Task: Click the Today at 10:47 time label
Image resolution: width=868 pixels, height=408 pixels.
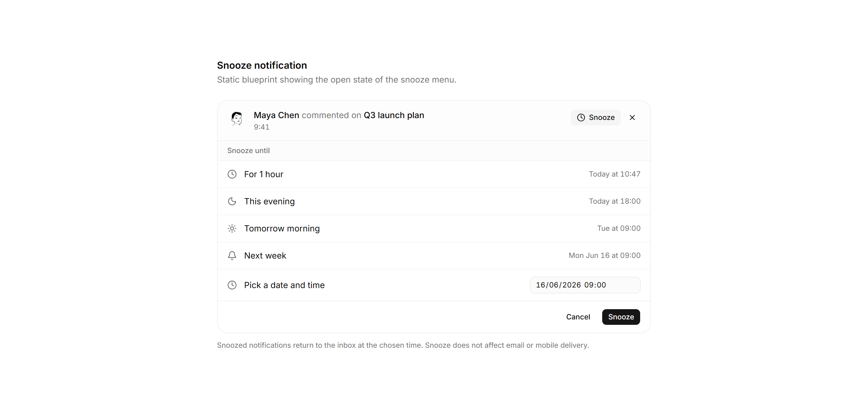Action: (615, 174)
